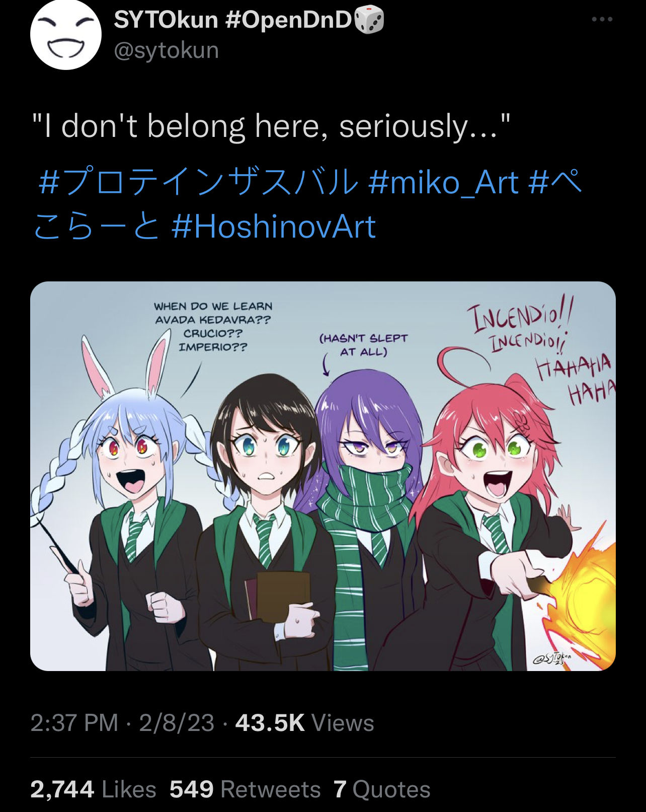Open the three-dot more options menu

click(602, 19)
